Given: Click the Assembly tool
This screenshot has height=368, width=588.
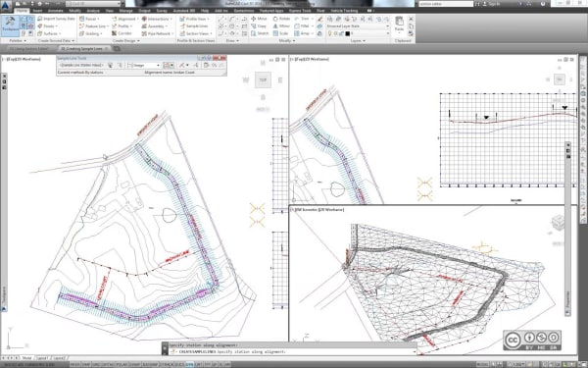Looking at the screenshot, I should coord(155,26).
